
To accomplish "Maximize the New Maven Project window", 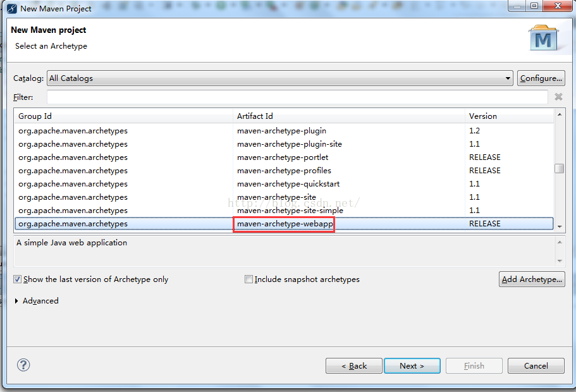I will tap(534, 6).
